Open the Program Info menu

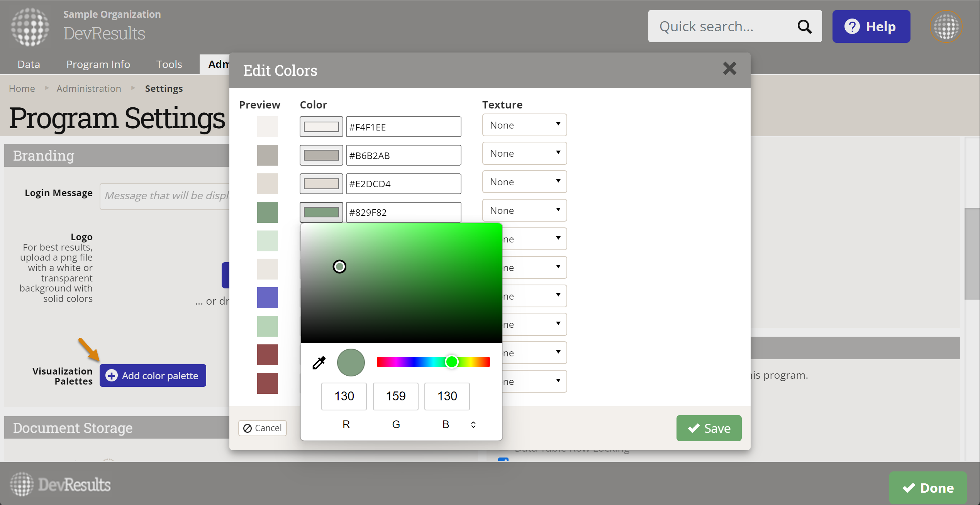(98, 64)
